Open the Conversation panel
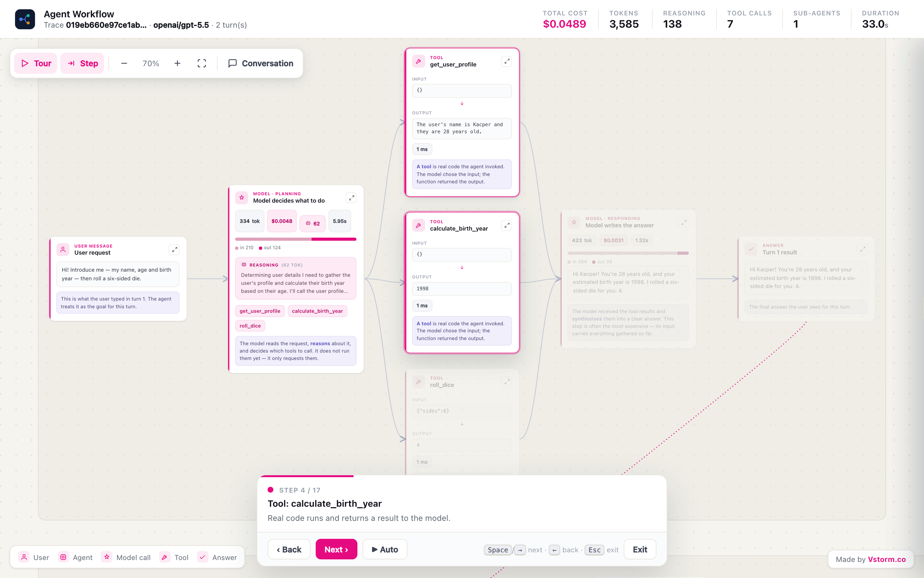924x578 pixels. coord(261,64)
